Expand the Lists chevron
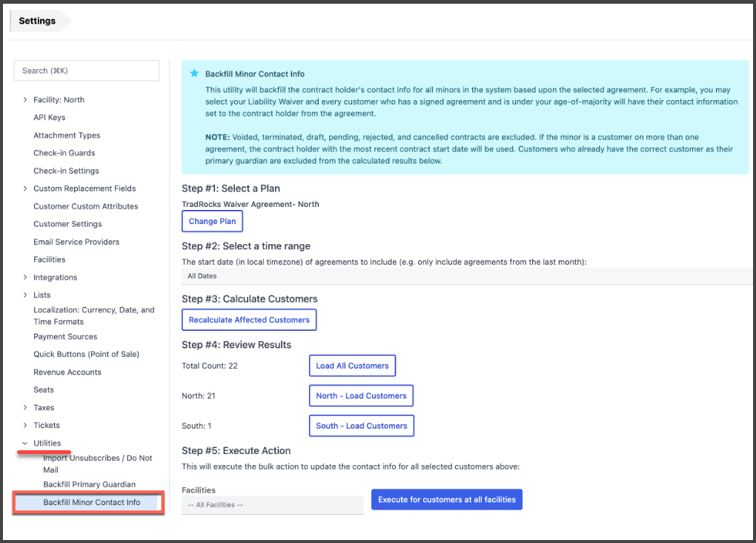This screenshot has height=543, width=756. (x=25, y=295)
